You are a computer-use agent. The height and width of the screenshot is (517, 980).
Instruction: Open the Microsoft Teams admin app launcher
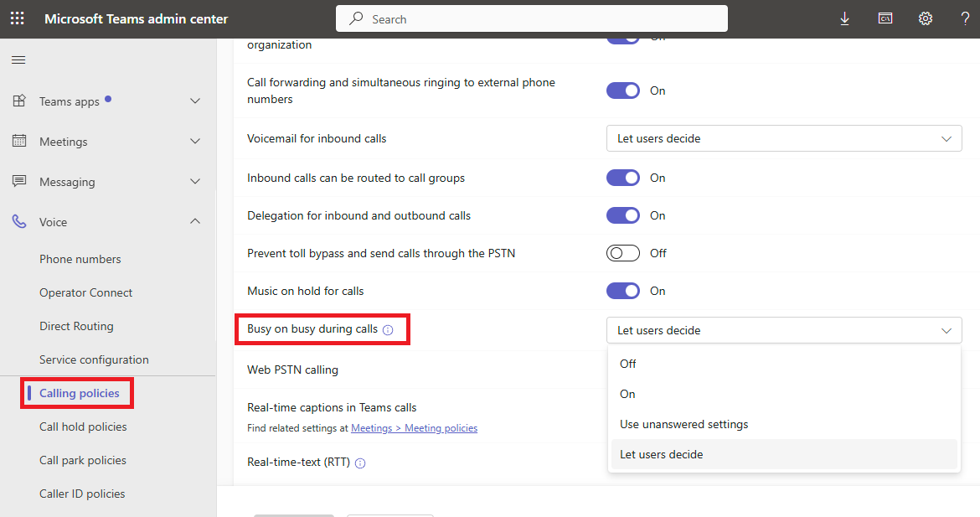pos(17,18)
